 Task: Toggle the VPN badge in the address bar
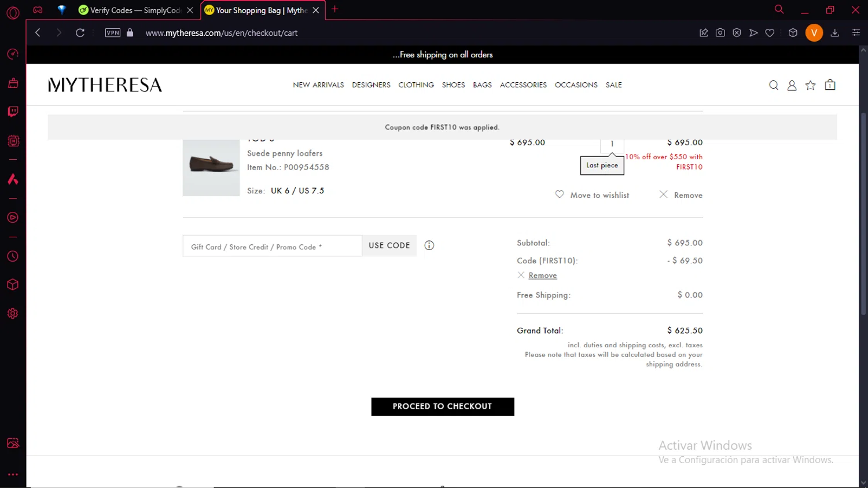pyautogui.click(x=113, y=33)
